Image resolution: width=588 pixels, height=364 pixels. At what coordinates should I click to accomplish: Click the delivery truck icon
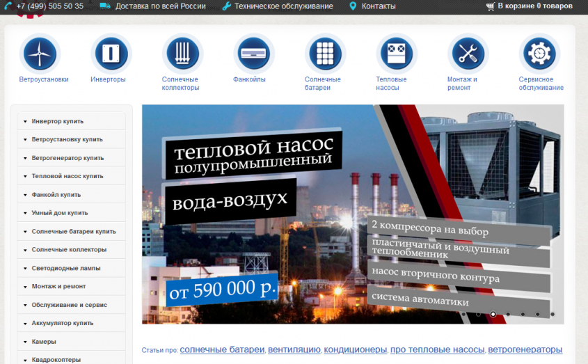(105, 6)
